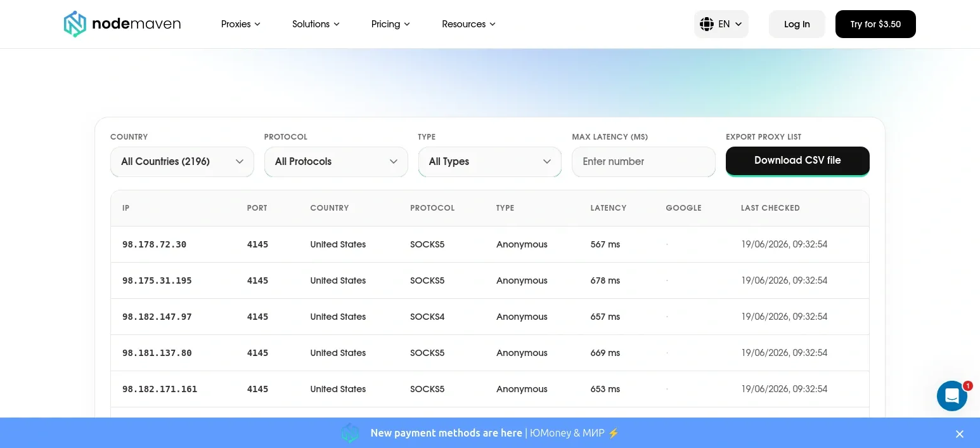This screenshot has height=448, width=980.
Task: Click the 653 ms latency value
Action: tap(605, 389)
